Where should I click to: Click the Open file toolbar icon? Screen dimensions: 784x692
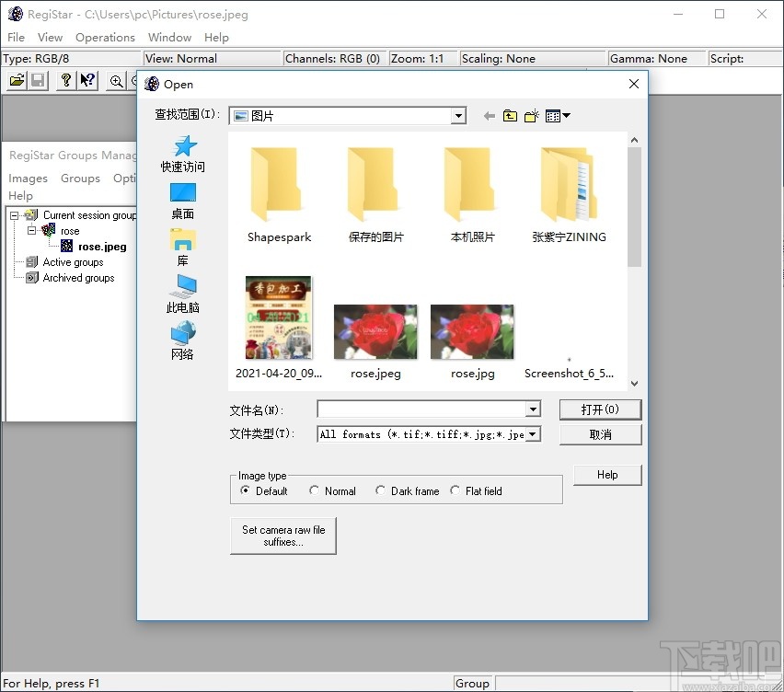(17, 80)
